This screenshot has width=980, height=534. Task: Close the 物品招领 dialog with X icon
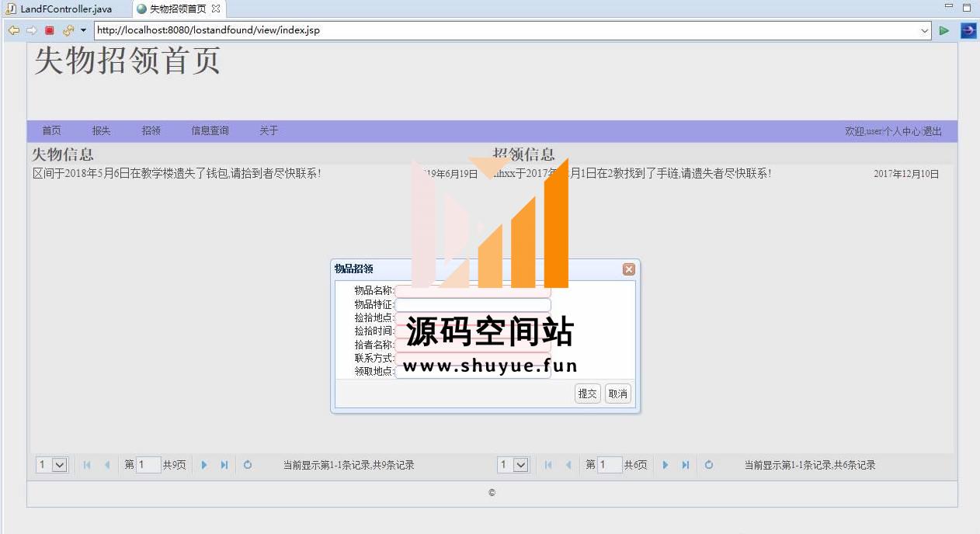click(629, 269)
